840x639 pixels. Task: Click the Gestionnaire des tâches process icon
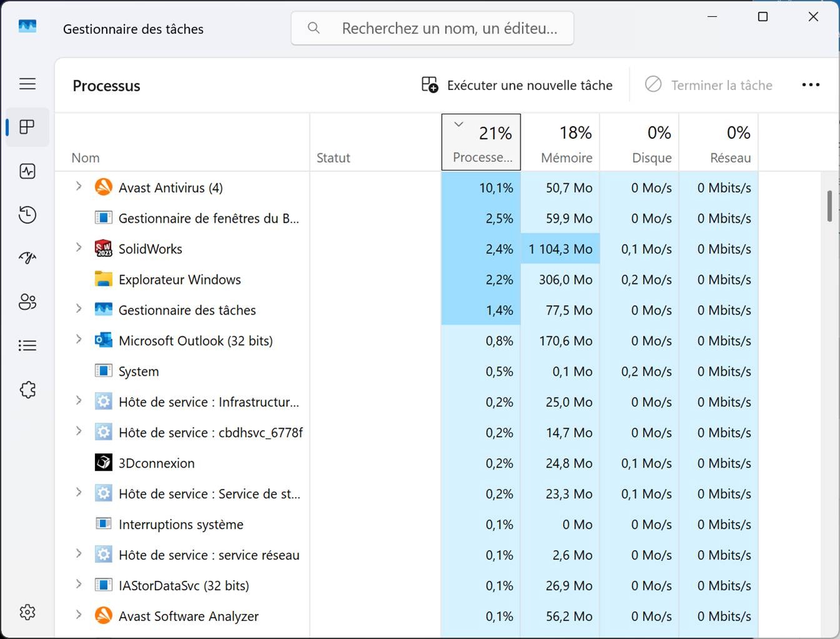point(103,309)
